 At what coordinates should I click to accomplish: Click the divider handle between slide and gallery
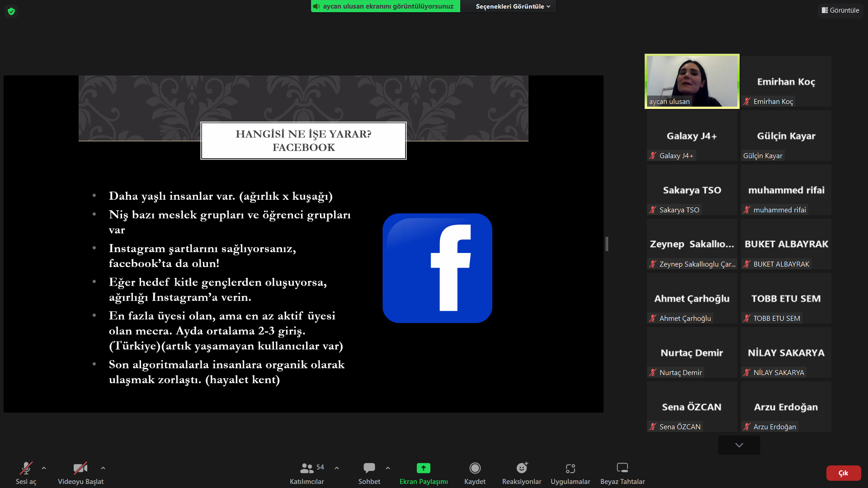607,244
